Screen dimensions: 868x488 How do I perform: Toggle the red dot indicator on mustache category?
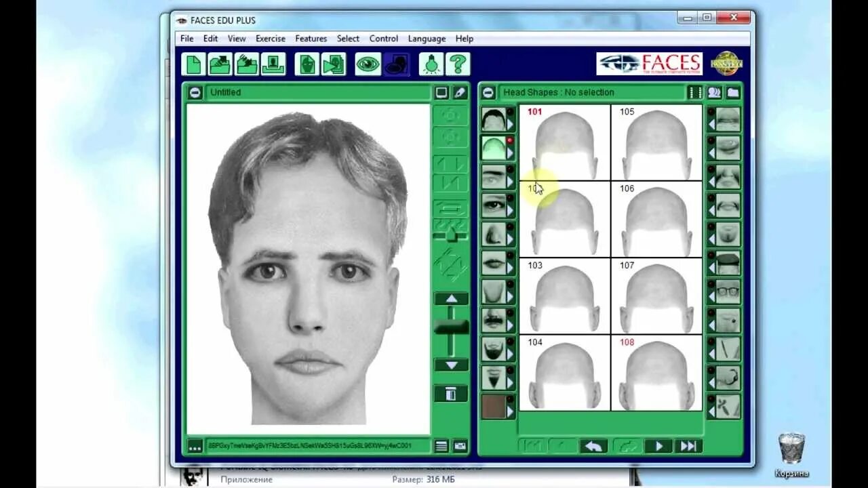(511, 312)
